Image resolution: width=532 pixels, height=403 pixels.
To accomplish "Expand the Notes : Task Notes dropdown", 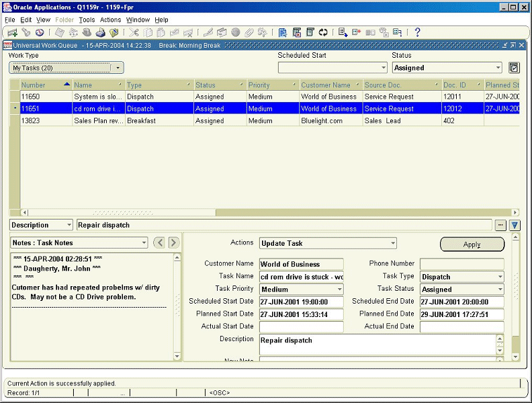I will click(143, 243).
